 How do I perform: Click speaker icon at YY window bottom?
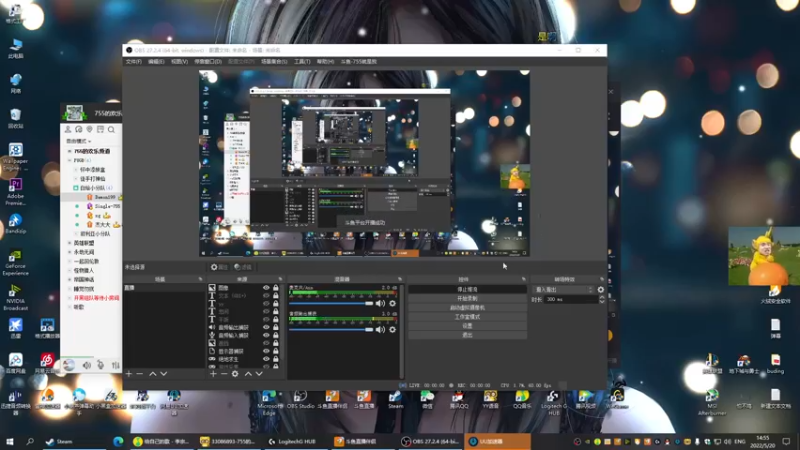[87, 365]
